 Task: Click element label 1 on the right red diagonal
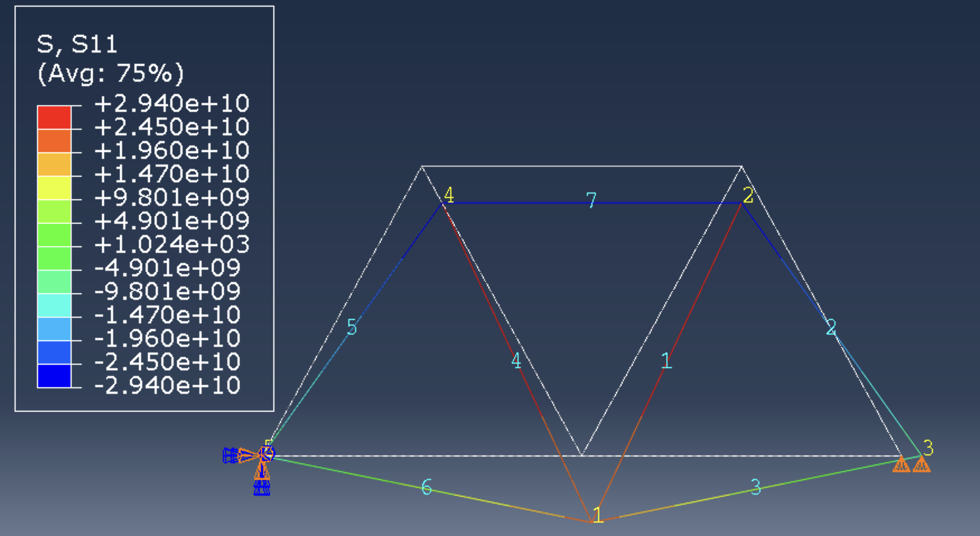coord(666,361)
